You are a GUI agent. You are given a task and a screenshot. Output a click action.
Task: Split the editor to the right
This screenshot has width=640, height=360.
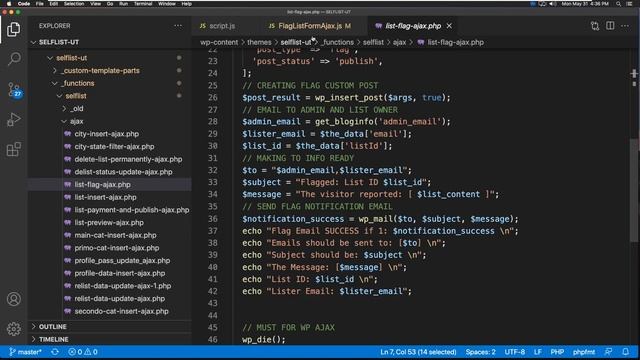[610, 26]
